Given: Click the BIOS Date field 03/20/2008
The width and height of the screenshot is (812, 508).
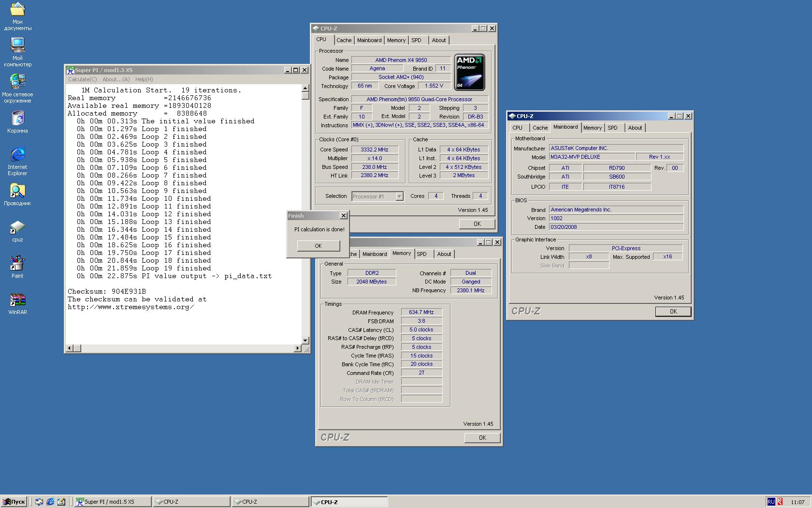Looking at the screenshot, I should (616, 227).
